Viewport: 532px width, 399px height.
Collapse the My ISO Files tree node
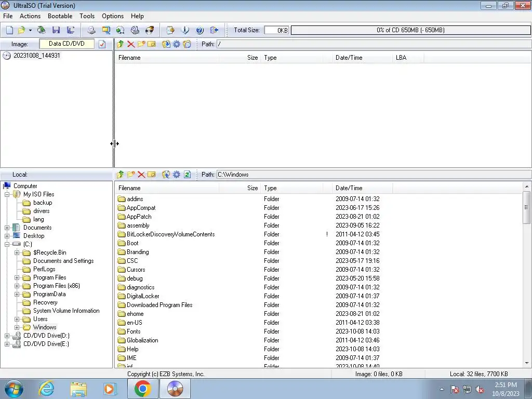(7, 194)
